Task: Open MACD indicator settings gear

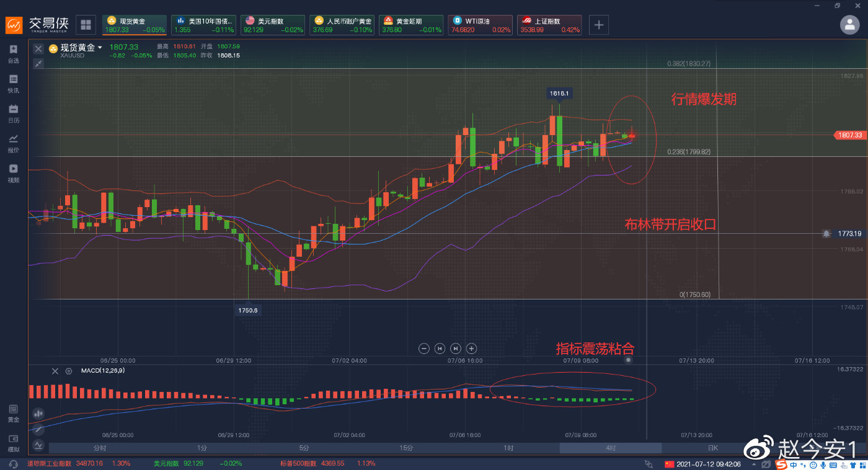Action: point(69,371)
